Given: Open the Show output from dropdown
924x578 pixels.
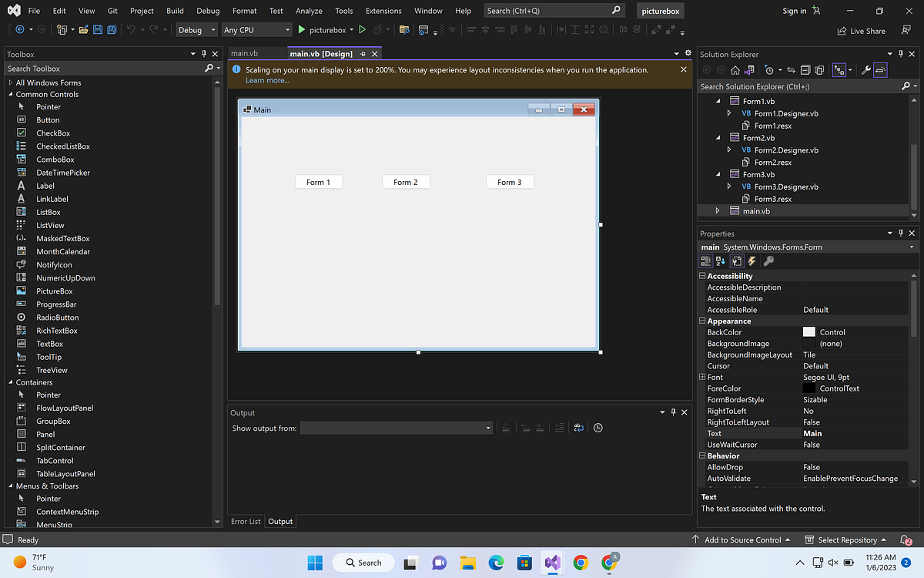Looking at the screenshot, I should 487,427.
